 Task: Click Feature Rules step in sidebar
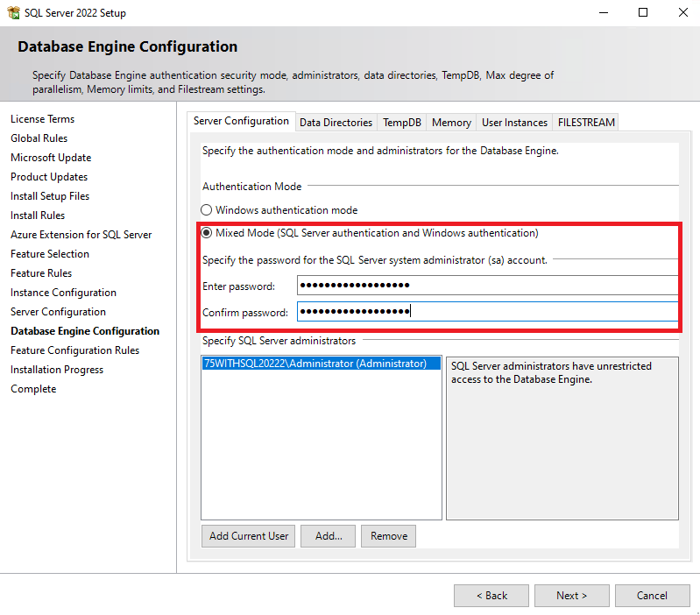pos(41,272)
